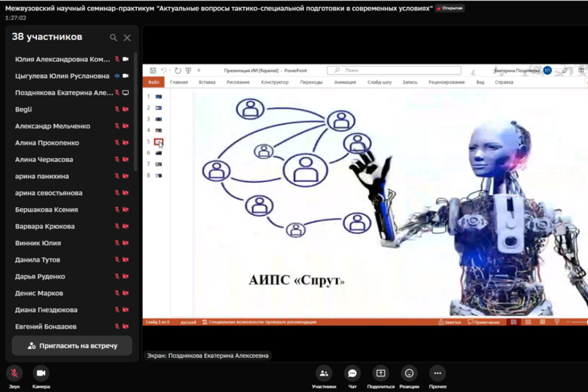Toggle the Камера button

click(41, 373)
